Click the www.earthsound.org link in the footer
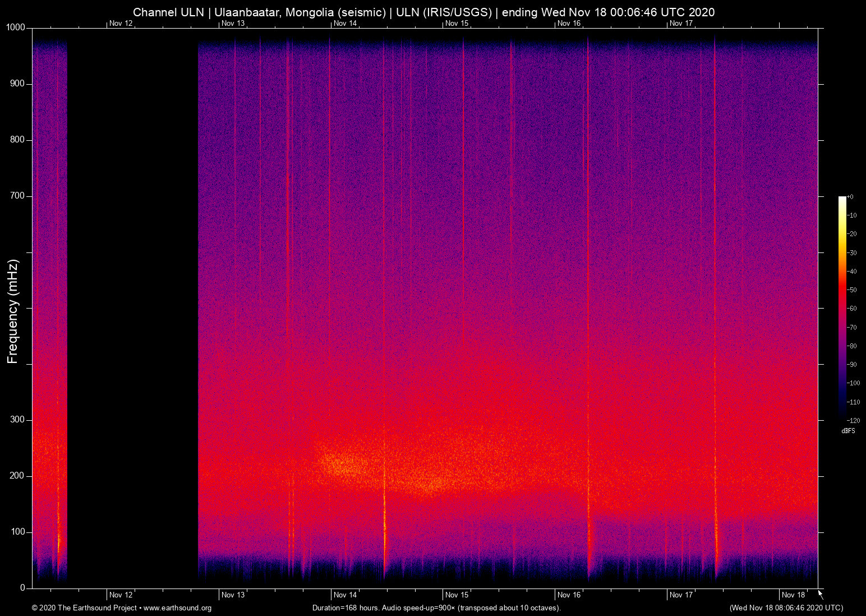The height and width of the screenshot is (616, 866). [177, 608]
